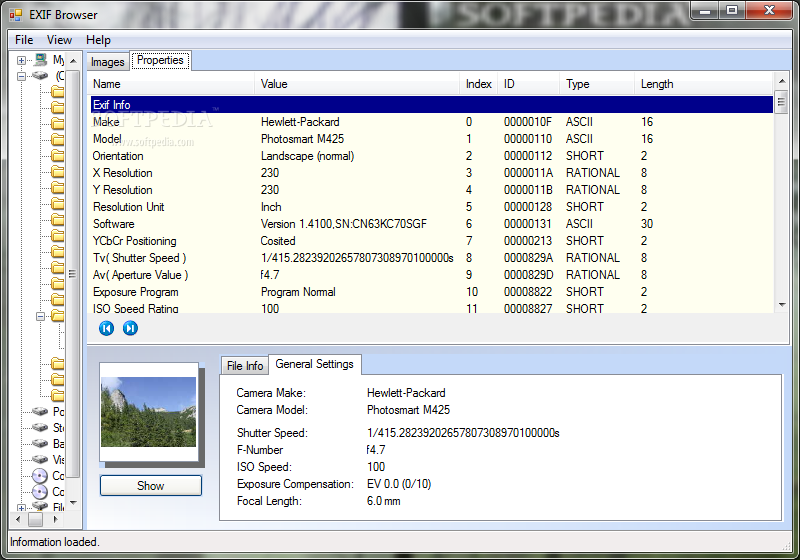Open the File menu
The image size is (800, 560).
pyautogui.click(x=24, y=40)
